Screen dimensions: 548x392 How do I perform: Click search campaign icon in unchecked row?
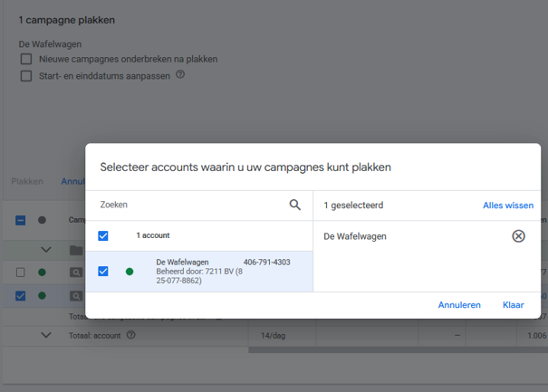(x=76, y=272)
